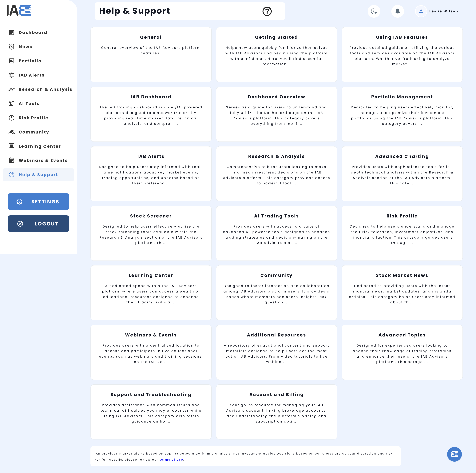This screenshot has height=473, width=476.
Task: Open Support and Troubleshooting category card
Action: click(151, 412)
